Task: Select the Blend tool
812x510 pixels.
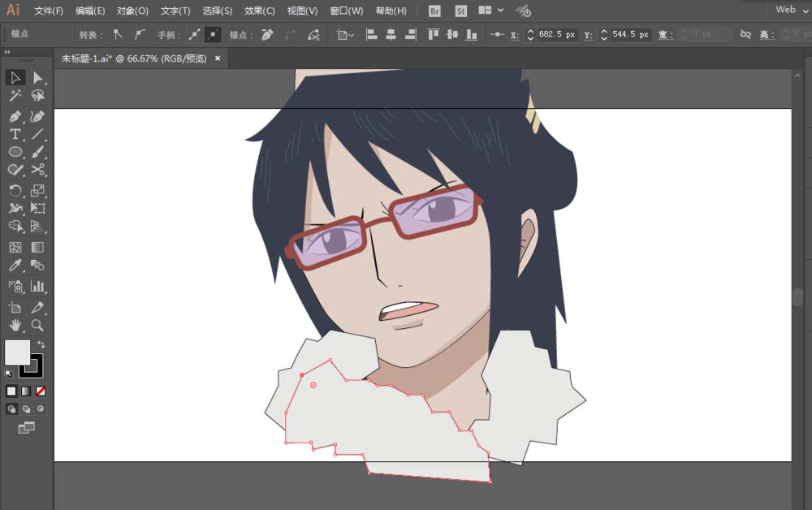Action: tap(37, 265)
